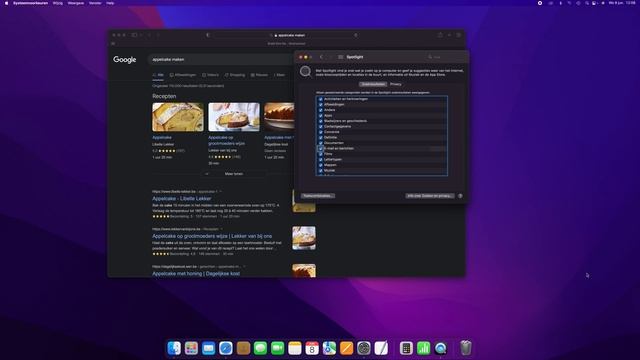
Task: Switch to Google Video's tab
Action: tap(211, 75)
